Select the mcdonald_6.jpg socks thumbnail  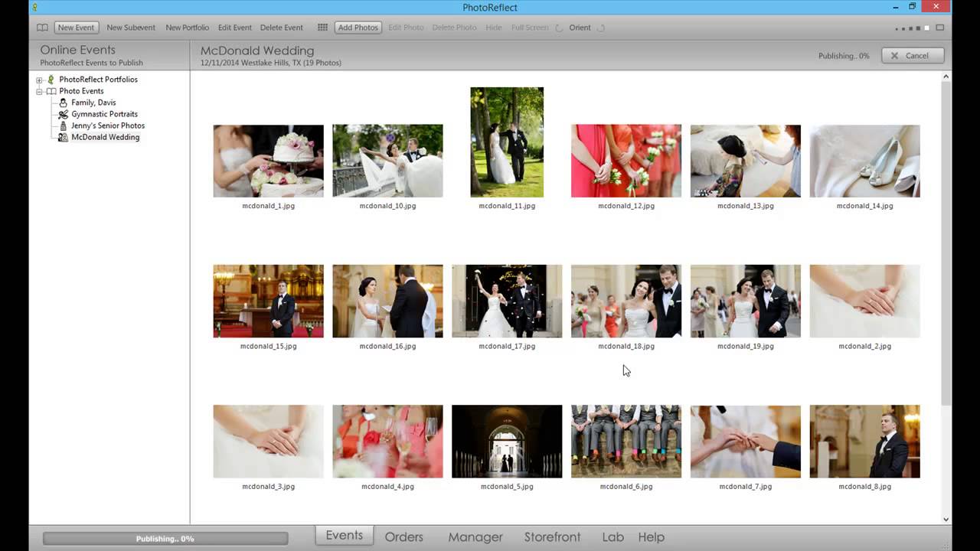(x=626, y=442)
